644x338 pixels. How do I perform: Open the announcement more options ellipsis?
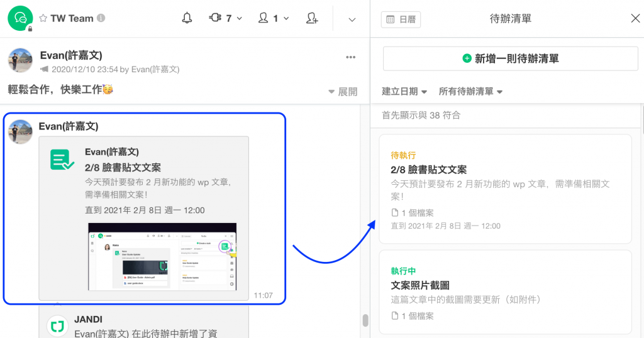[351, 58]
